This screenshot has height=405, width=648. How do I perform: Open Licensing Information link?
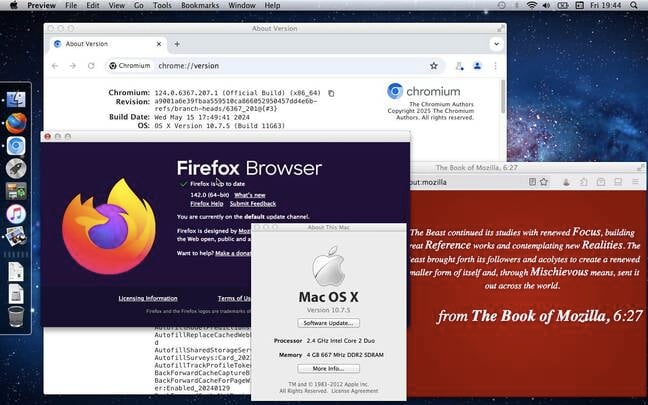tap(148, 298)
